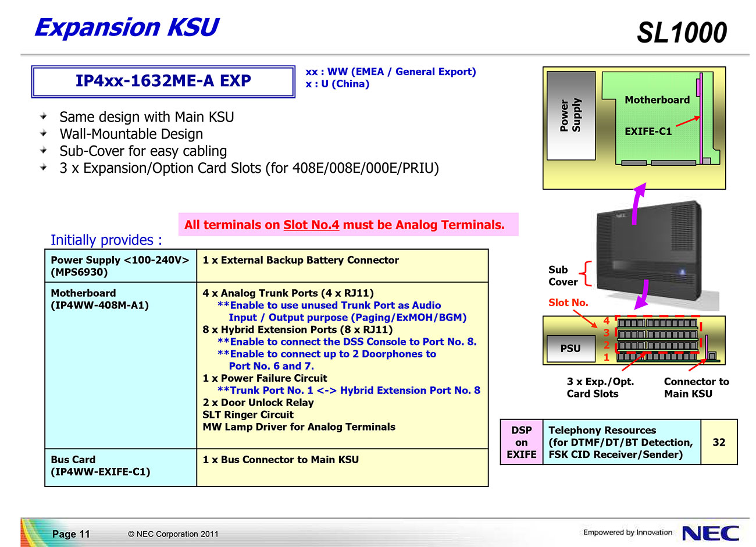Click the '2 Doorphones' blue note line
The width and height of the screenshot is (756, 547).
click(326, 354)
